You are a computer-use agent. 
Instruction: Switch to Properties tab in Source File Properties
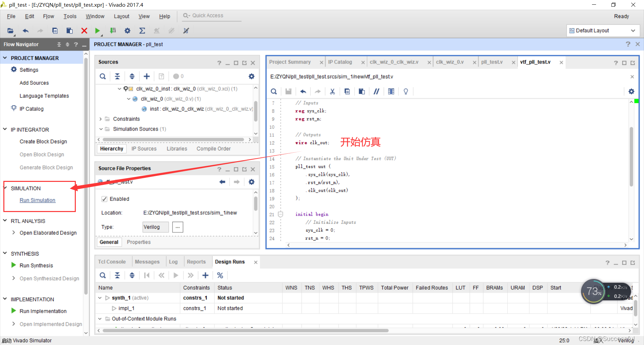pos(139,242)
